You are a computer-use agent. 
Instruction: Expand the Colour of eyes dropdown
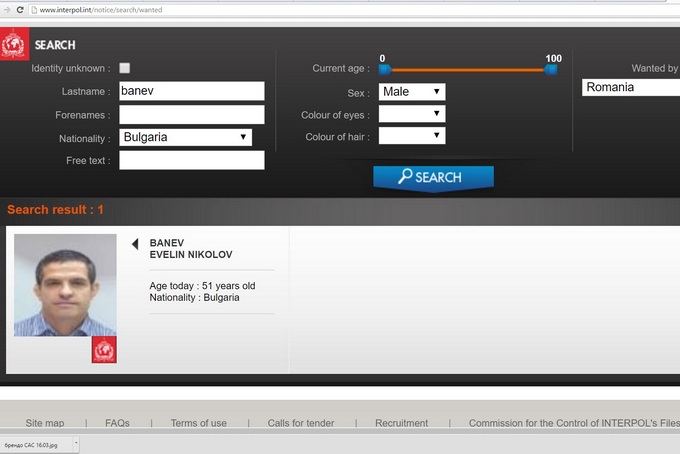[x=411, y=114]
